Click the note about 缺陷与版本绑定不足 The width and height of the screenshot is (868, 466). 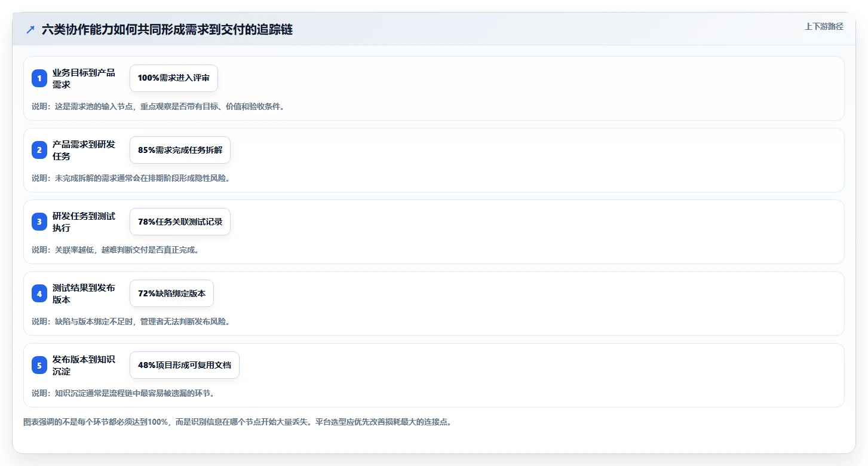click(x=131, y=321)
